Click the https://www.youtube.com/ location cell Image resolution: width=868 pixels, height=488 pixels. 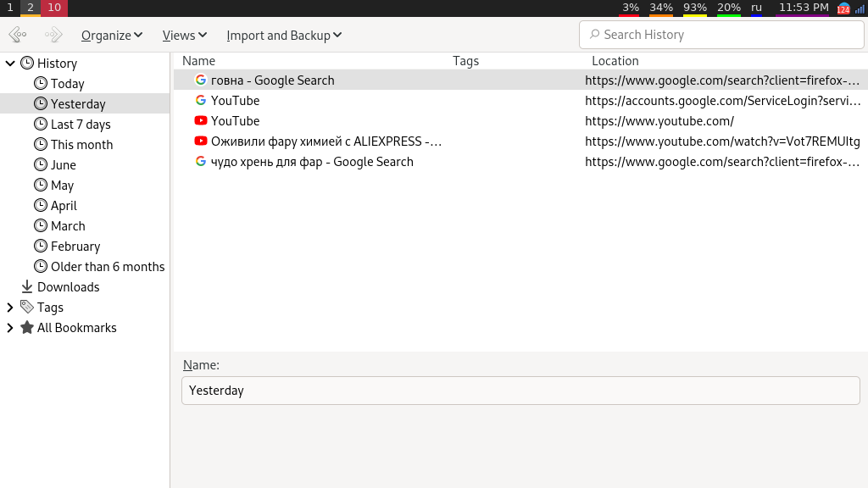point(659,121)
